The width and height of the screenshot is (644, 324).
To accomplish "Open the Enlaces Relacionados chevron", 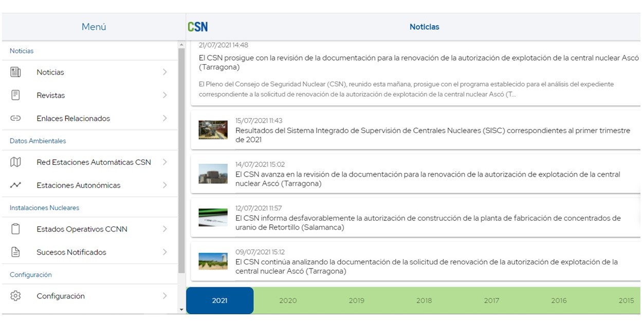I will coord(165,118).
